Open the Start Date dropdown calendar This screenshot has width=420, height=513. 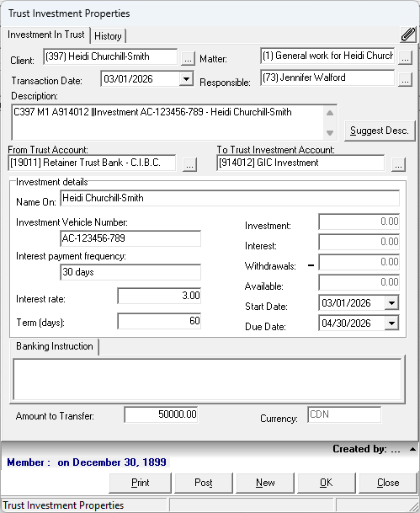click(x=391, y=303)
